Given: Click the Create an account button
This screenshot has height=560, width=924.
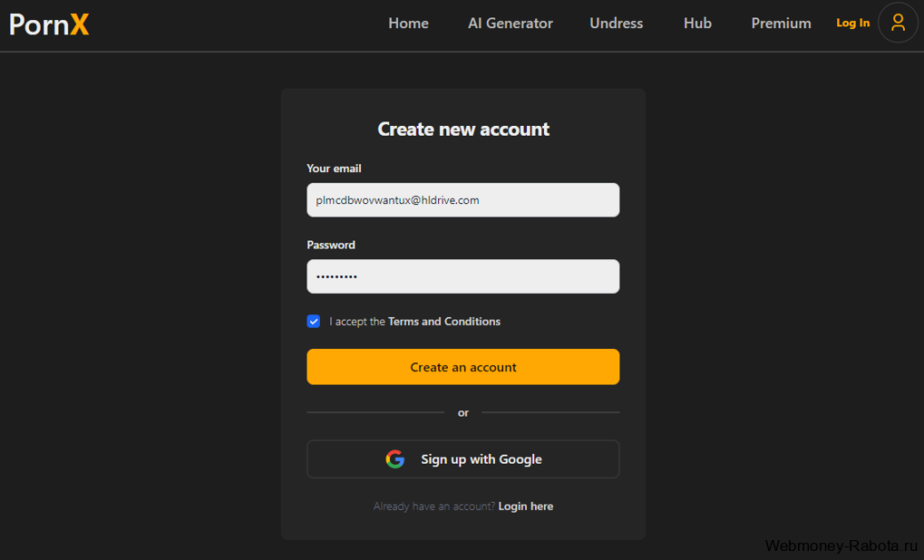Looking at the screenshot, I should (463, 367).
